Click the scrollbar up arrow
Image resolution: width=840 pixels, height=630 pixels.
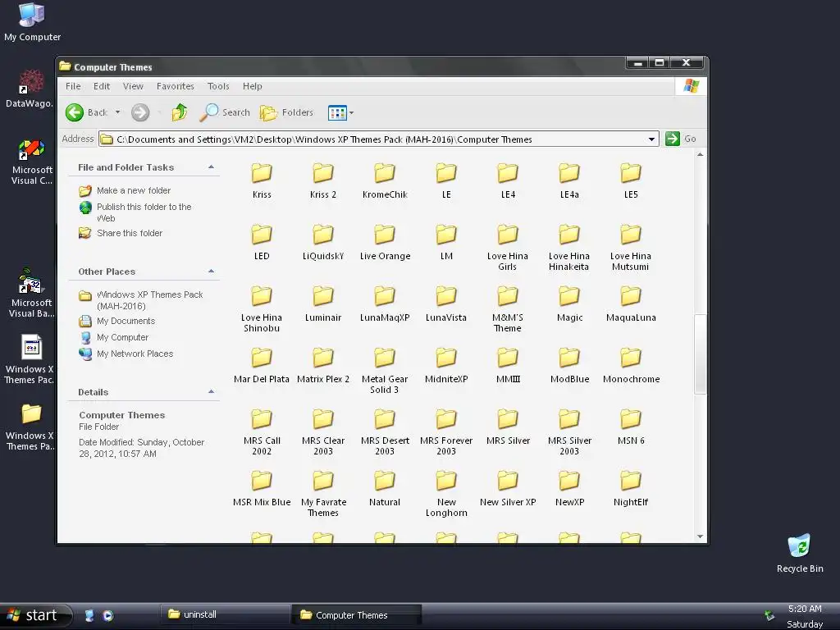701,154
